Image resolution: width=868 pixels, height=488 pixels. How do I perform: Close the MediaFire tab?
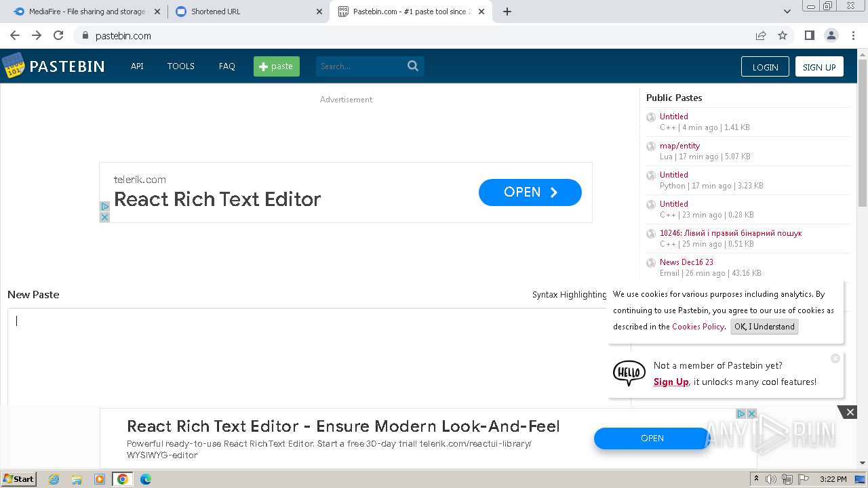point(157,12)
